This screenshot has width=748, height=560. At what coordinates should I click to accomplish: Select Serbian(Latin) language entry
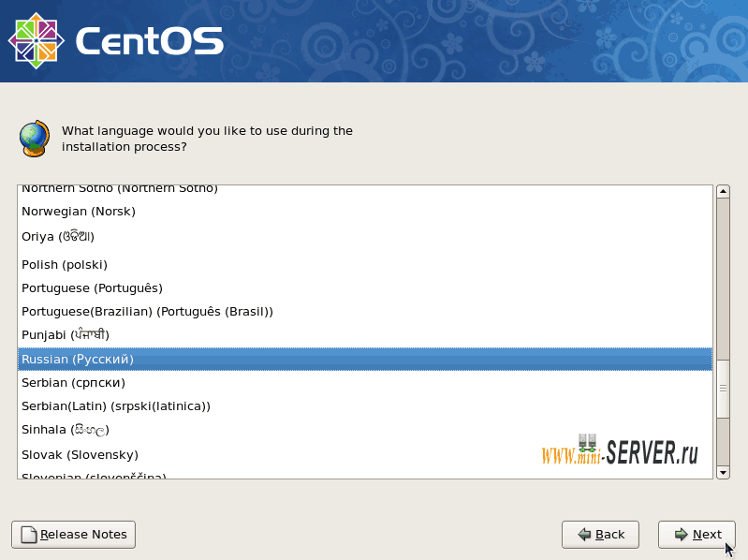pos(365,405)
